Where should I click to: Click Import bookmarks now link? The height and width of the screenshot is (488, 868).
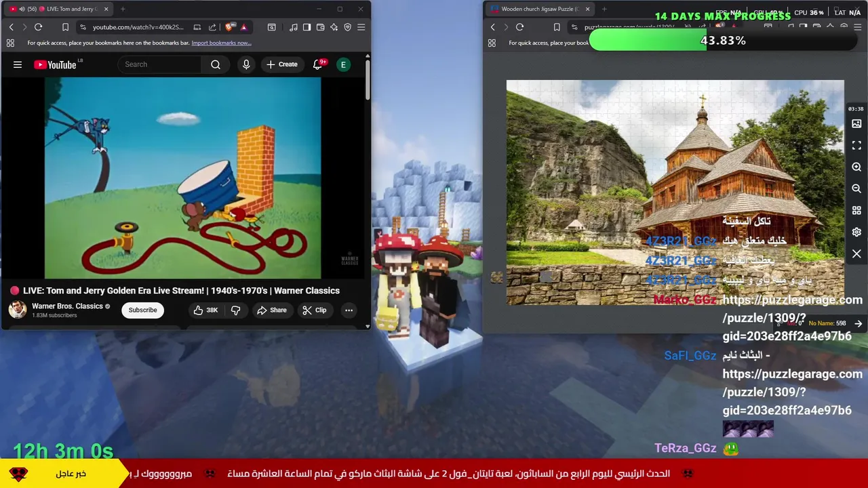click(x=221, y=43)
